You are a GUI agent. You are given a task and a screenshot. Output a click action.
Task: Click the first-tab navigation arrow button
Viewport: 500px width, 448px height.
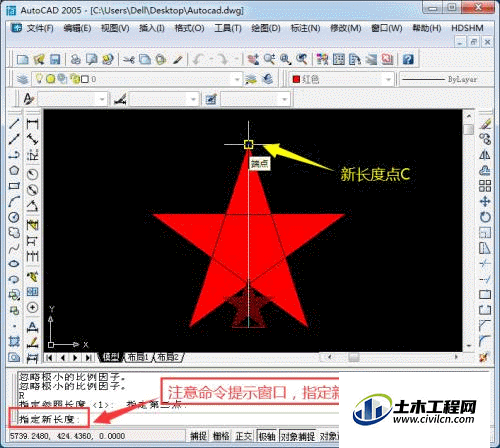click(50, 358)
